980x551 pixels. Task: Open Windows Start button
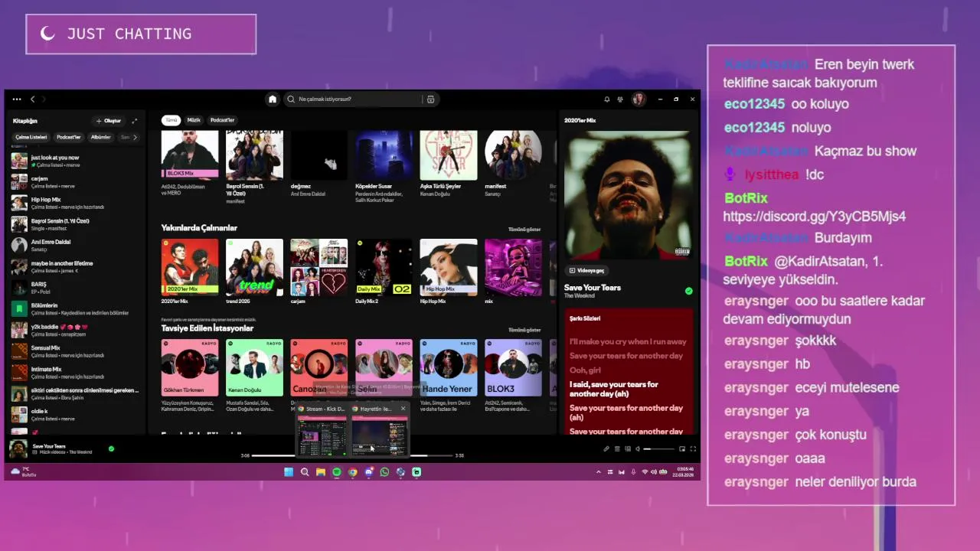tap(289, 472)
